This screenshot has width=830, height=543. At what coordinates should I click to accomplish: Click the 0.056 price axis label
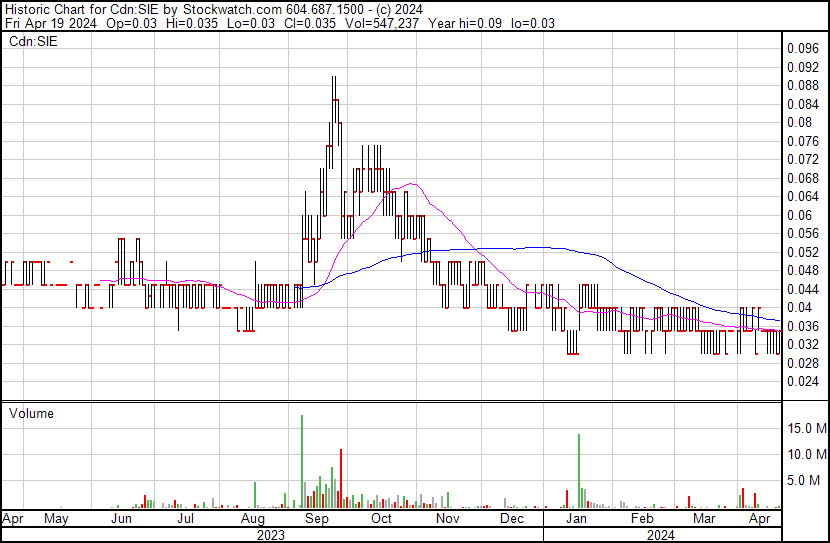pyautogui.click(x=803, y=234)
